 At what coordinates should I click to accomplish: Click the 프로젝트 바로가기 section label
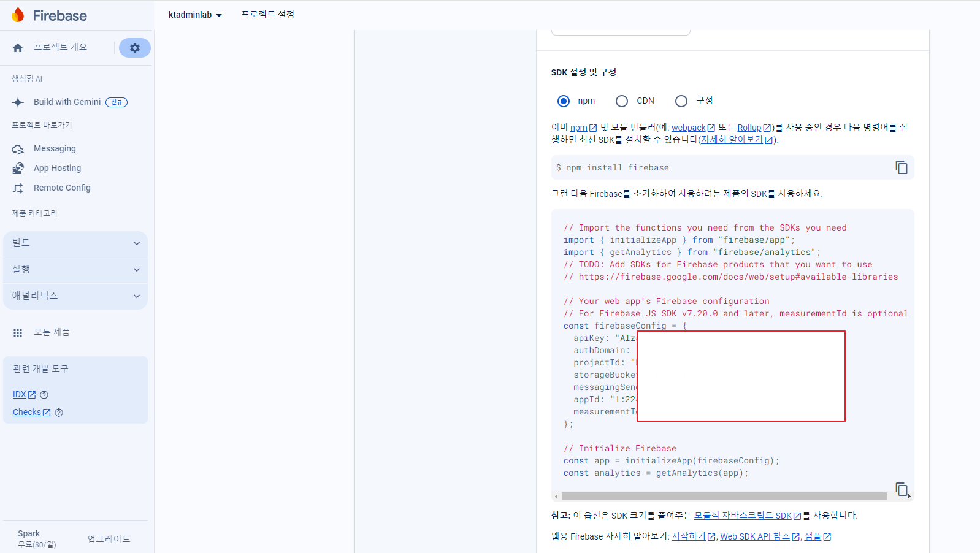42,125
